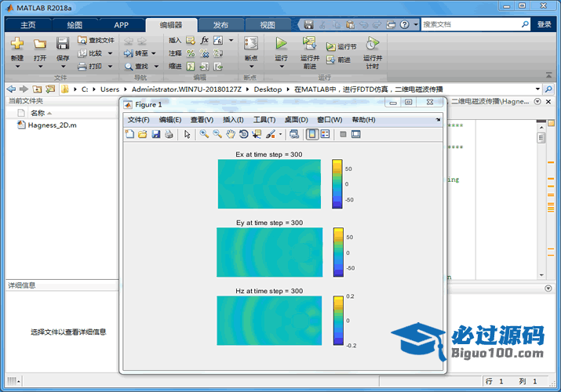The width and height of the screenshot is (561, 392).
Task: Open file with the 打开 folder icon
Action: (x=40, y=43)
